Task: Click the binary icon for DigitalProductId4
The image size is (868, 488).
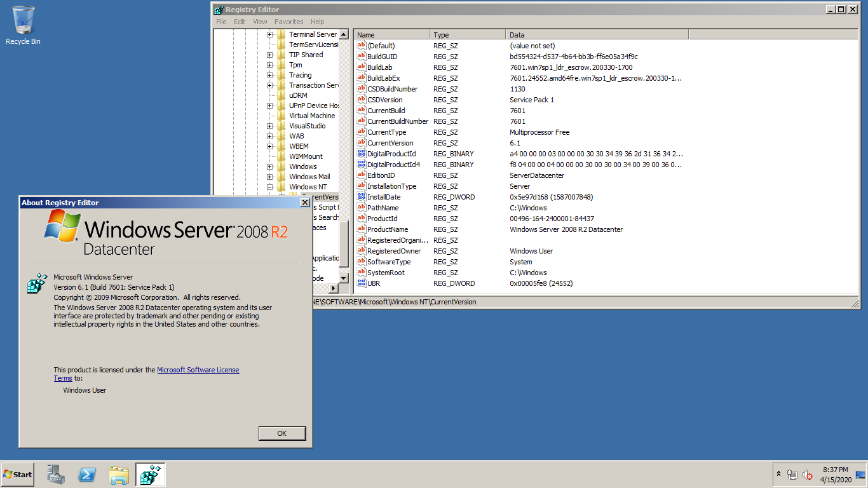Action: point(362,165)
